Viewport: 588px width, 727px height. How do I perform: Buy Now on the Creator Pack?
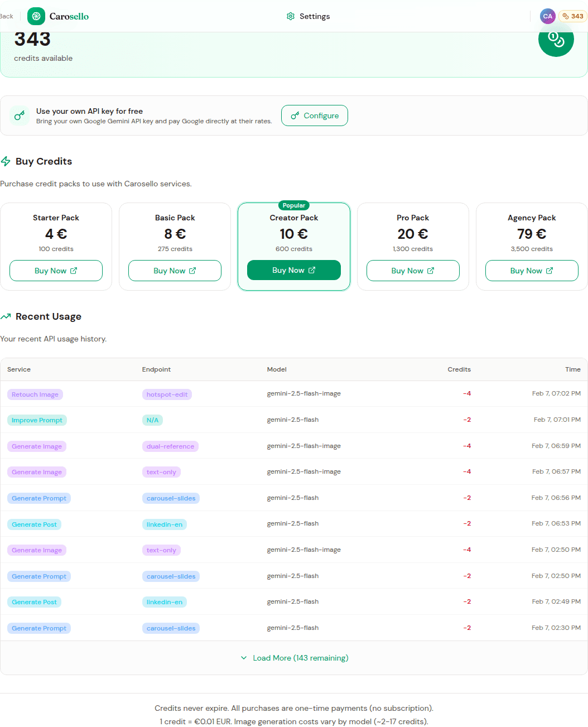pos(293,270)
